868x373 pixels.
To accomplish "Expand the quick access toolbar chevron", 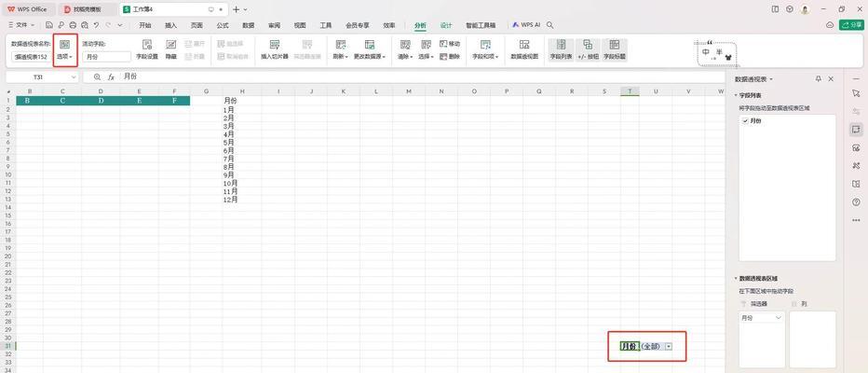I will click(x=120, y=25).
